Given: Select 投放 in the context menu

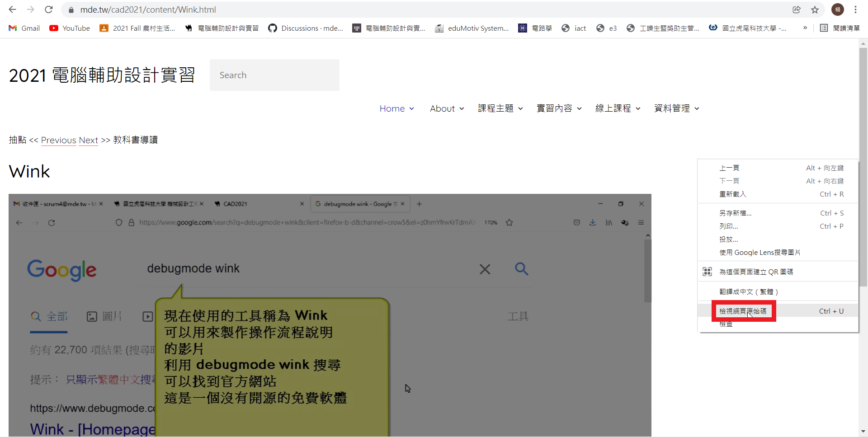Looking at the screenshot, I should coord(778,239).
